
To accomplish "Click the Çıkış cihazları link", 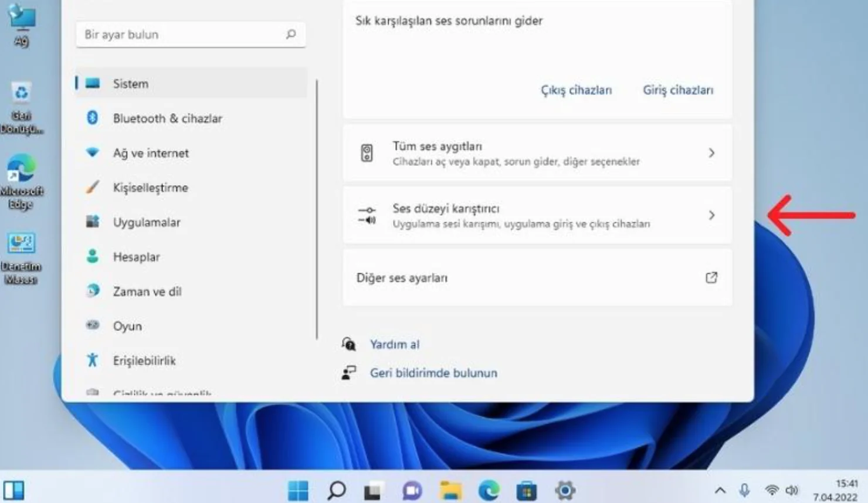I will [x=576, y=90].
